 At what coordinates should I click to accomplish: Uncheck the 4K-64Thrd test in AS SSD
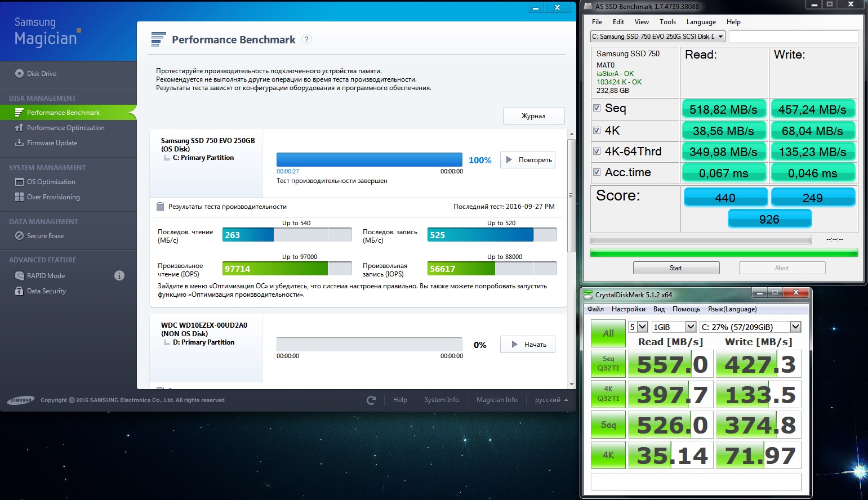pyautogui.click(x=597, y=151)
